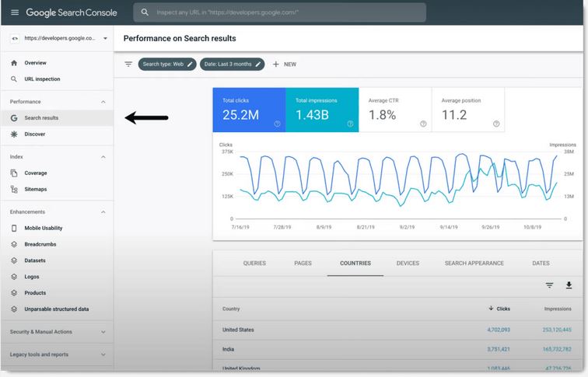
Task: Switch to the DATES tab
Action: [x=541, y=264]
